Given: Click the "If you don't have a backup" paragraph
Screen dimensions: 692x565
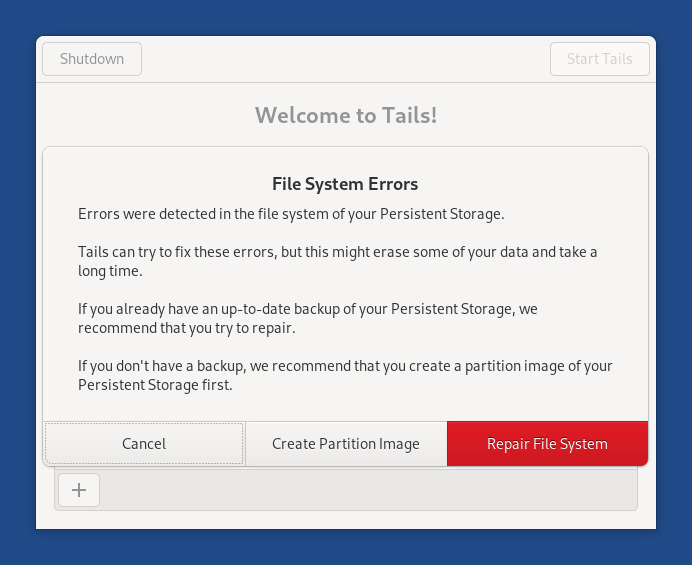Looking at the screenshot, I should click(345, 366).
